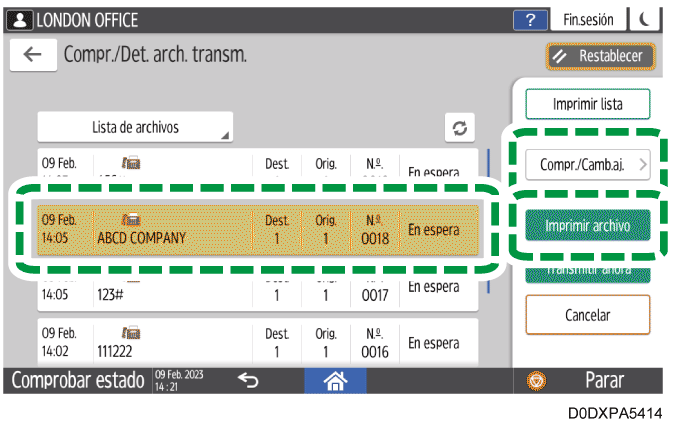Click the Cancelar button

coord(588,315)
